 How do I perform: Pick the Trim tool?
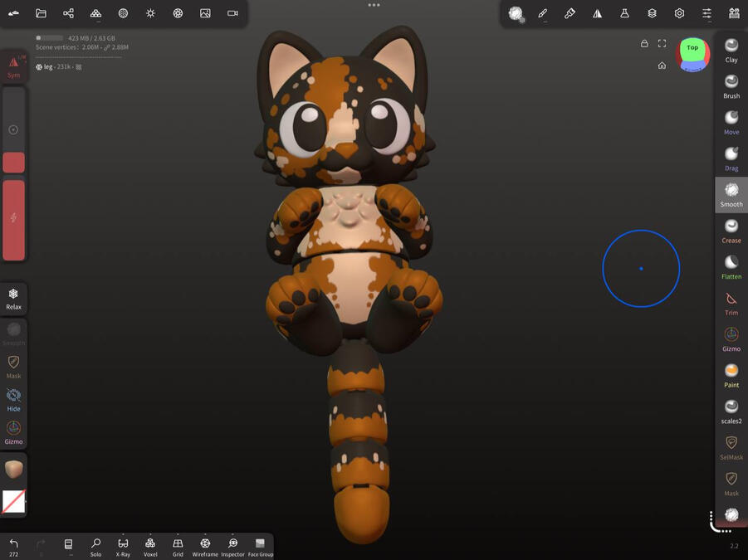click(731, 300)
